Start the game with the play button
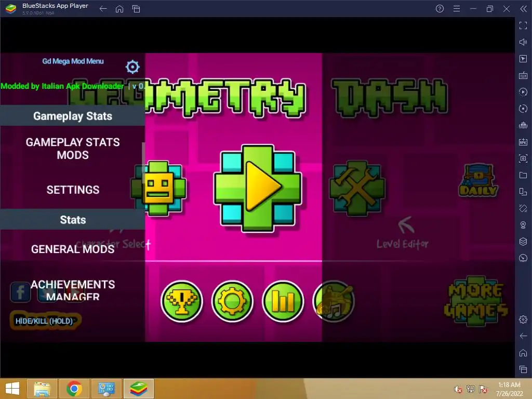Viewport: 532px width, 399px height. [x=258, y=189]
